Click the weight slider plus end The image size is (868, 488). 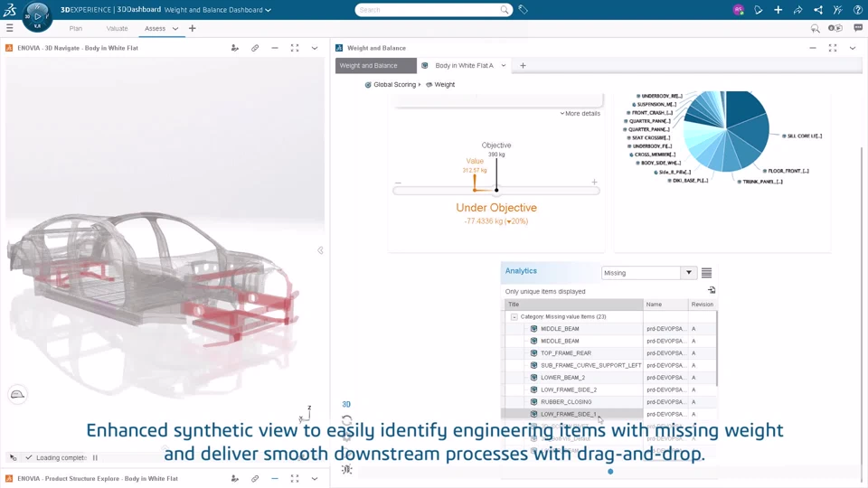pos(594,182)
